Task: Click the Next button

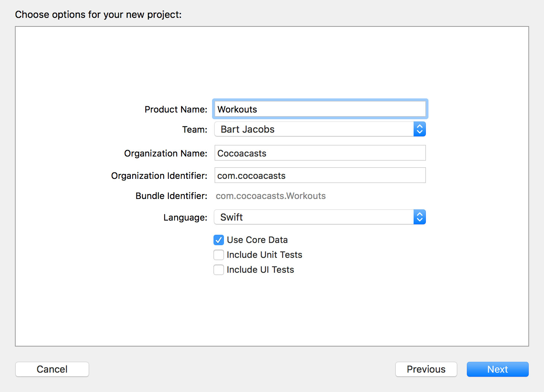Action: pos(497,369)
